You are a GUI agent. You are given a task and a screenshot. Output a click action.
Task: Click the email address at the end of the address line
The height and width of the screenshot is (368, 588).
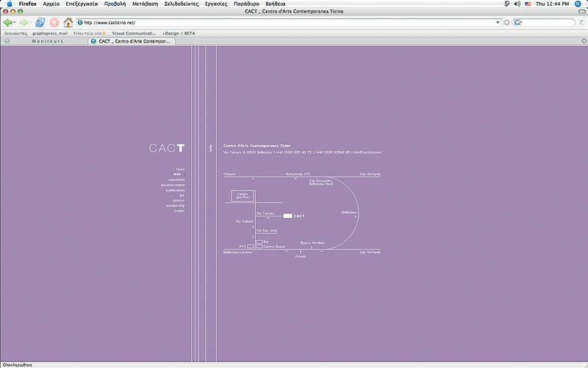tap(367, 152)
